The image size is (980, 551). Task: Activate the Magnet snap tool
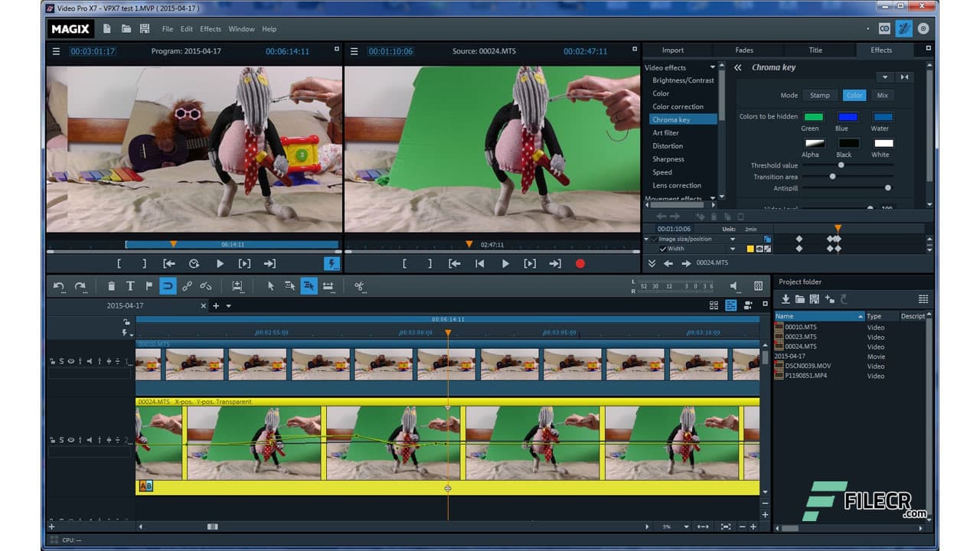(x=167, y=285)
